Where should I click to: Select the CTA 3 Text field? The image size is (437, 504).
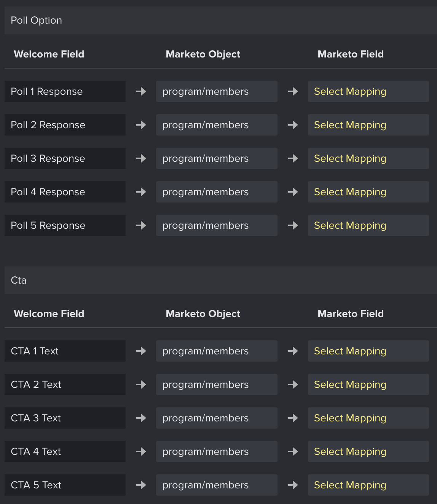pyautogui.click(x=65, y=418)
